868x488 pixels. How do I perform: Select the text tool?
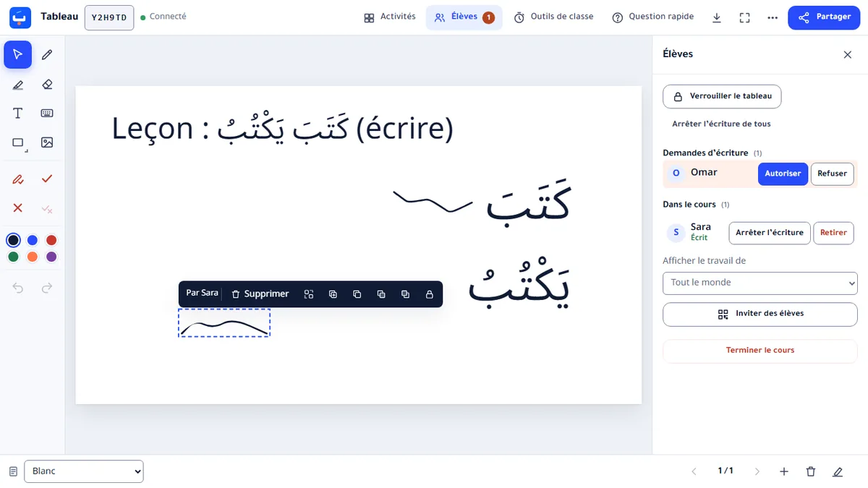pyautogui.click(x=18, y=114)
